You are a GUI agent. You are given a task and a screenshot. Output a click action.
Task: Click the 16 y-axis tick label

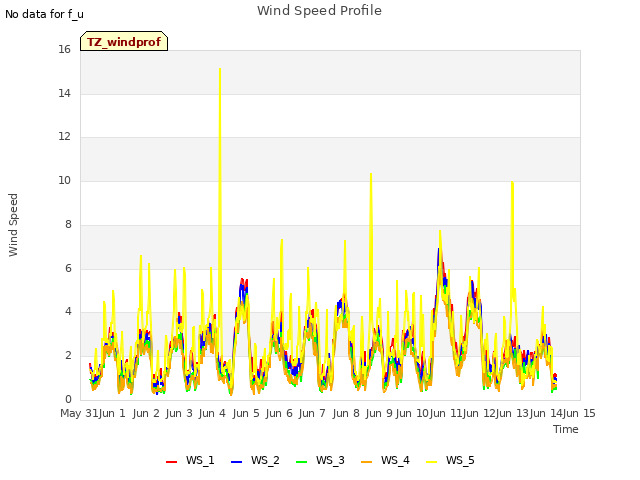pos(64,50)
